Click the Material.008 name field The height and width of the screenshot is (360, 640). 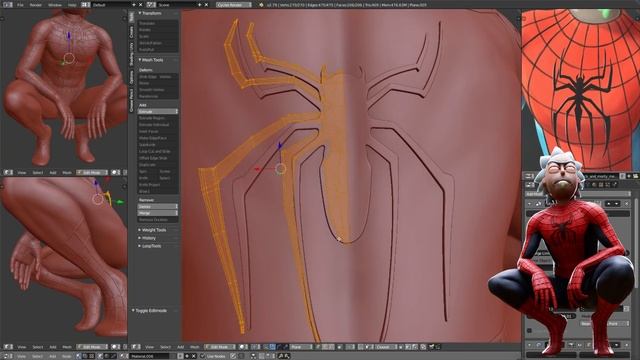pyautogui.click(x=150, y=356)
